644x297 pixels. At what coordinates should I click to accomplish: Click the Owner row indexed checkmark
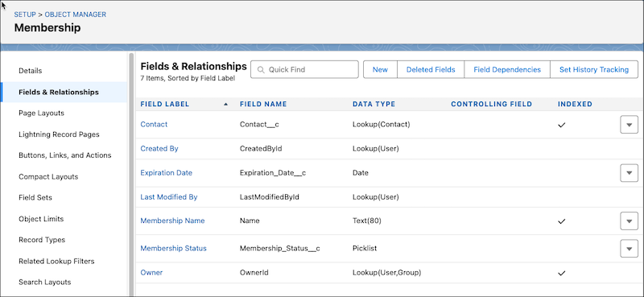[x=561, y=273]
